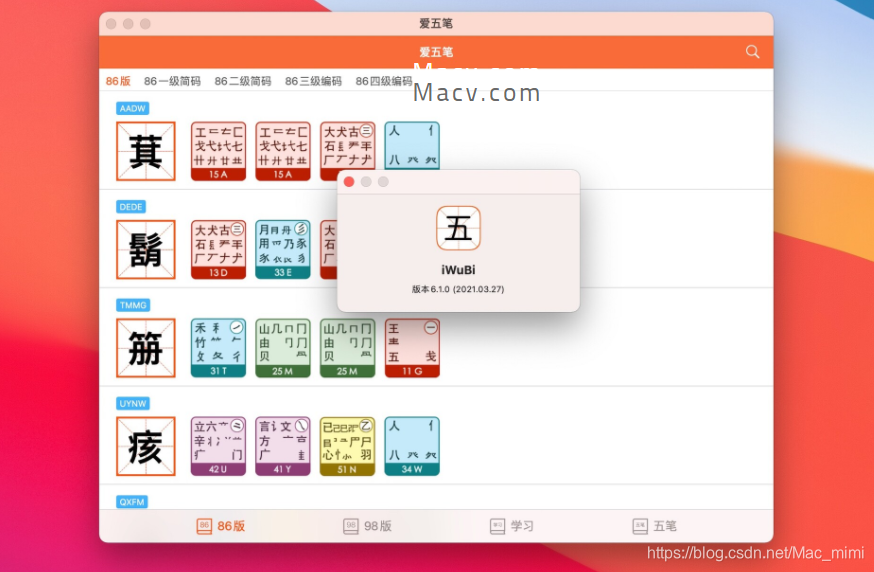Click the 版本 6.1.0 version text

click(x=458, y=289)
